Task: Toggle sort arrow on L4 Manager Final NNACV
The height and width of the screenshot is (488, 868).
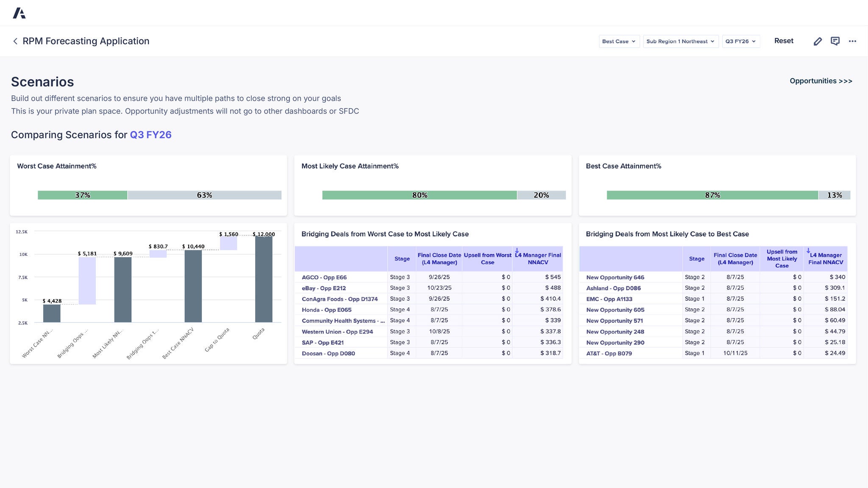Action: pyautogui.click(x=517, y=251)
